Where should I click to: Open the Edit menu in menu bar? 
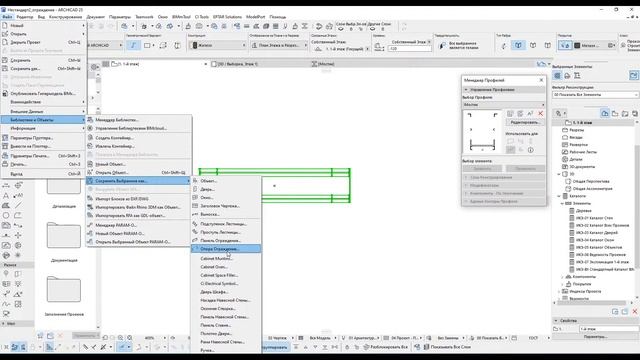pos(25,17)
